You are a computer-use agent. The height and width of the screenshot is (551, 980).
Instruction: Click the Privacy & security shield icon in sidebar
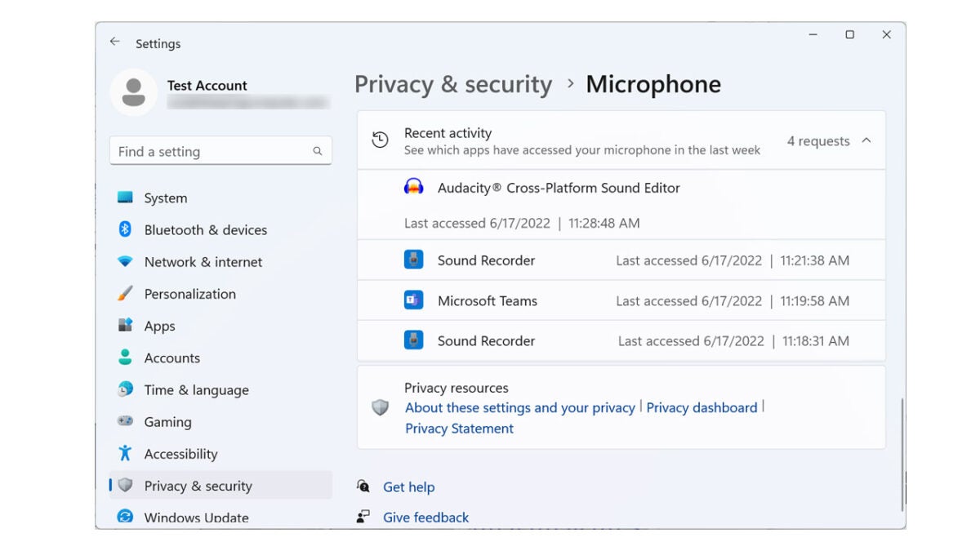click(125, 485)
